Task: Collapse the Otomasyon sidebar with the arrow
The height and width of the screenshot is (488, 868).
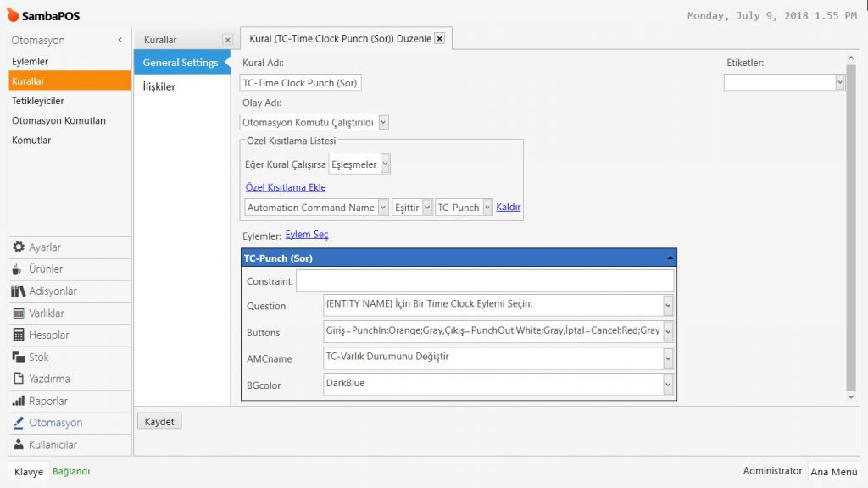Action: 120,40
